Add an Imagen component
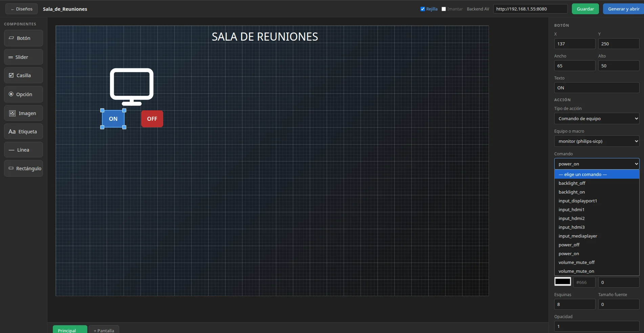The height and width of the screenshot is (333, 644). [x=23, y=113]
